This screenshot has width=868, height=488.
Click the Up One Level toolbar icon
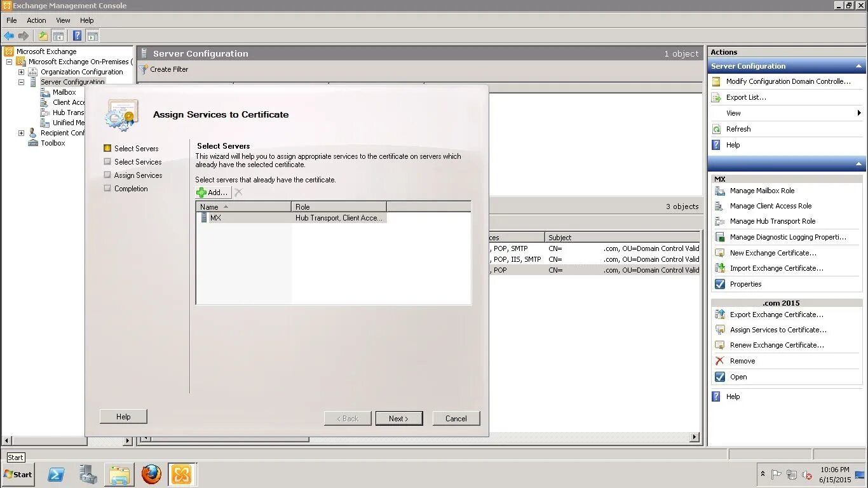click(43, 36)
